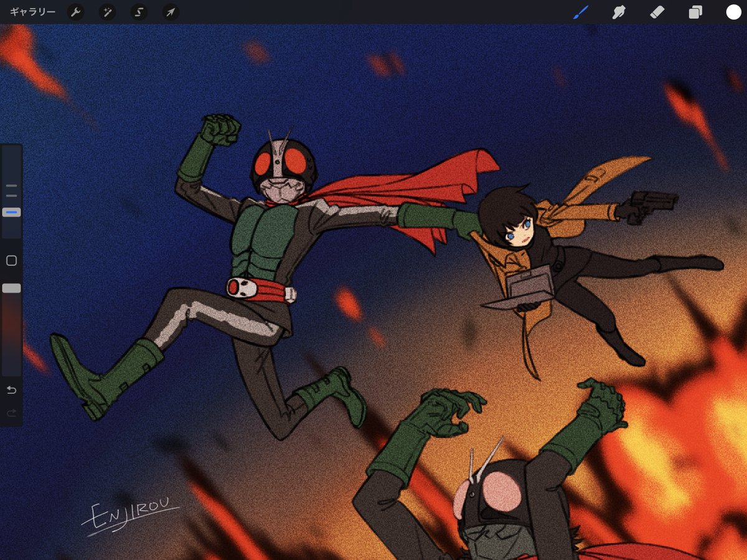Return to the ギャラリー gallery
This screenshot has height=560, width=747.
(32, 12)
